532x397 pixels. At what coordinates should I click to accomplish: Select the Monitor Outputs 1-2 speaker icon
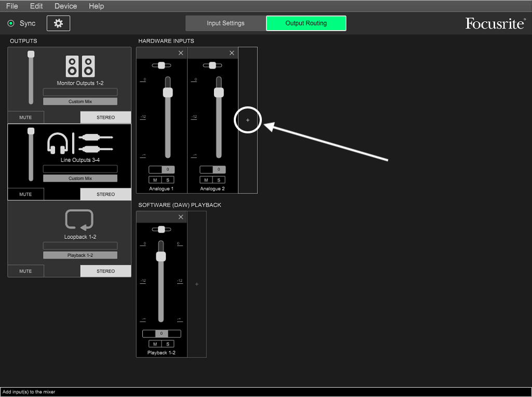(x=80, y=66)
